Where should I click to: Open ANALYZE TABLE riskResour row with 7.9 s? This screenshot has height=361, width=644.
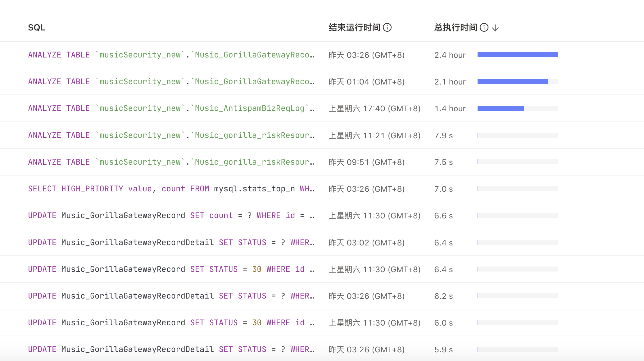(171, 135)
